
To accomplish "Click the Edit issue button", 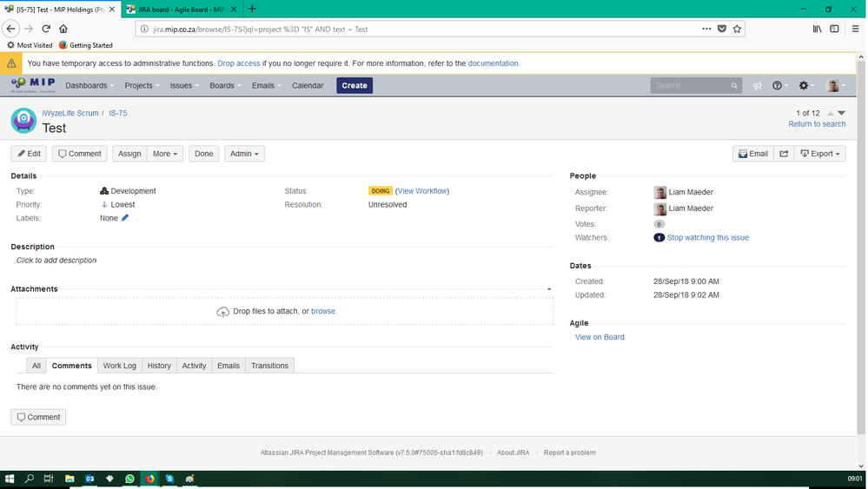I will tap(29, 154).
